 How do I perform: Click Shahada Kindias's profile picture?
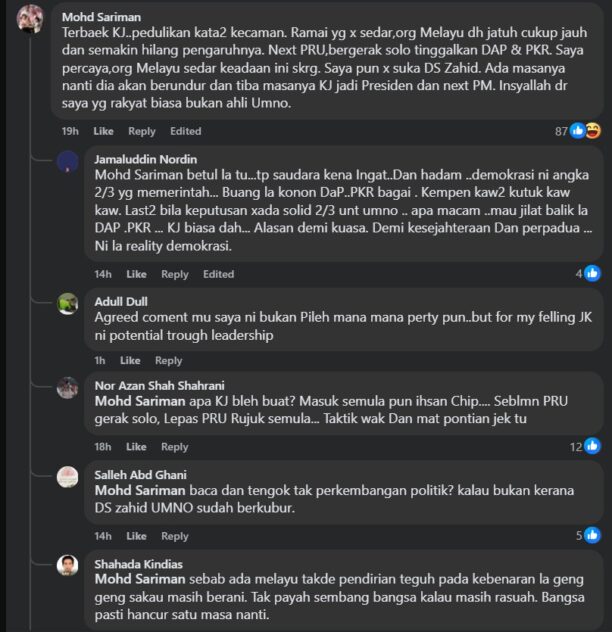coord(68,566)
